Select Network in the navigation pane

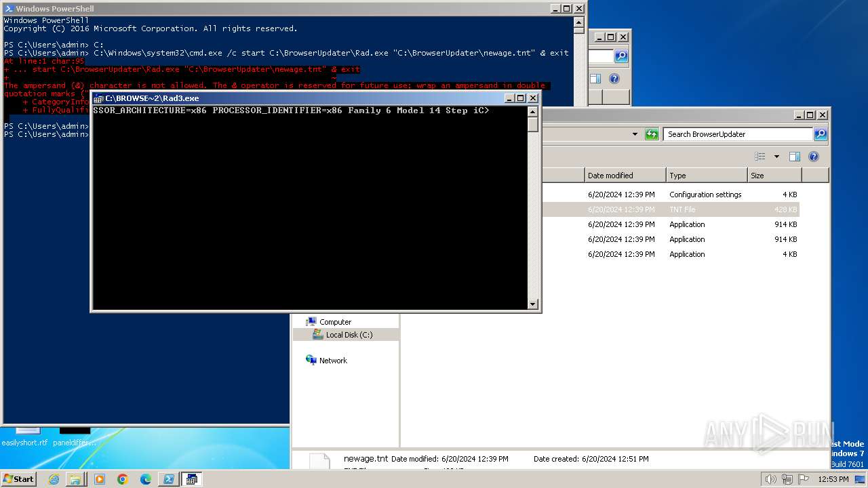tap(333, 361)
